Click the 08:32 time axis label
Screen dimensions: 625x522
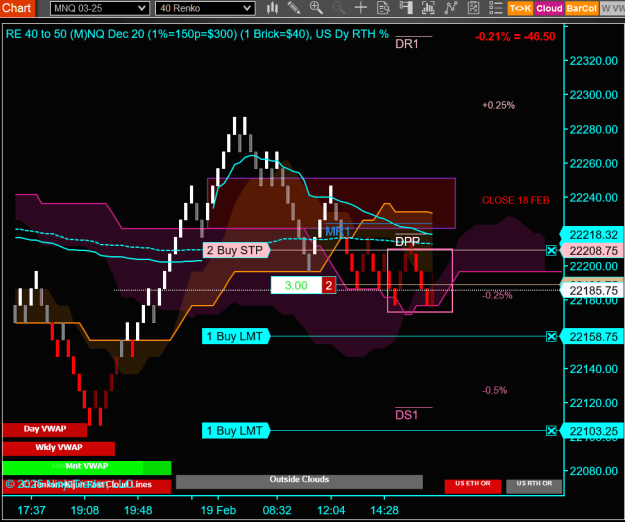[277, 510]
